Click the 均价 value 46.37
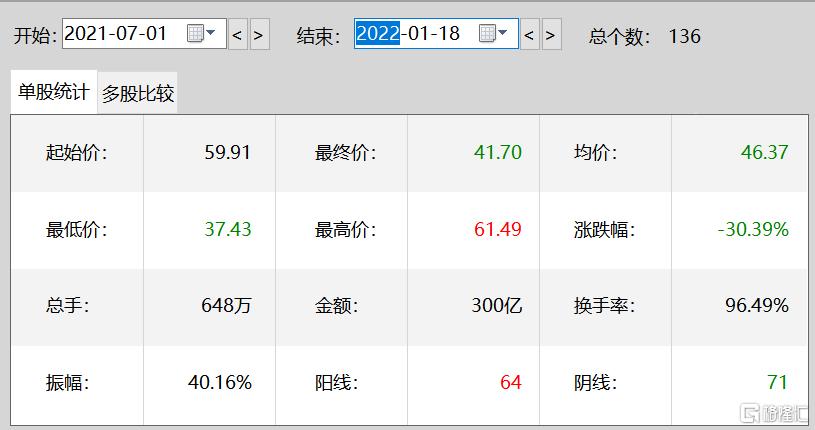The width and height of the screenshot is (815, 430). point(765,152)
